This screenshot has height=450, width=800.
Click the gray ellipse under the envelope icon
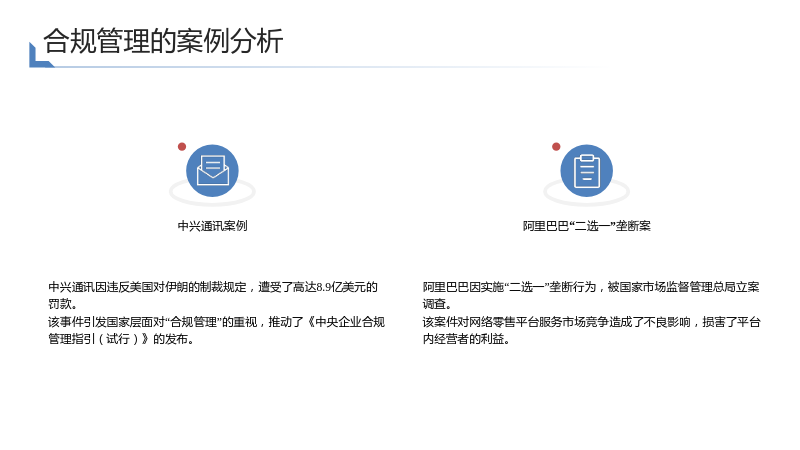tap(212, 192)
